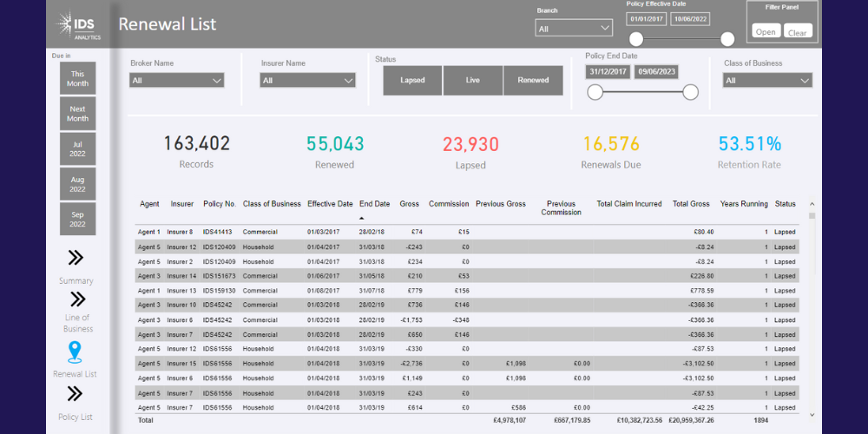
Task: Toggle the Renewed status filter
Action: coord(533,80)
